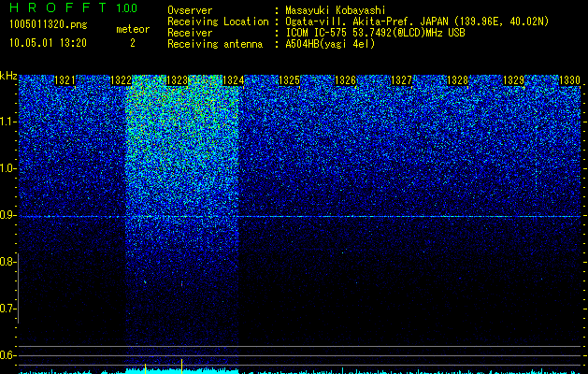Image resolution: width=588 pixels, height=374 pixels.
Task: Click the first yellow meteor detection spike
Action: [x=146, y=367]
